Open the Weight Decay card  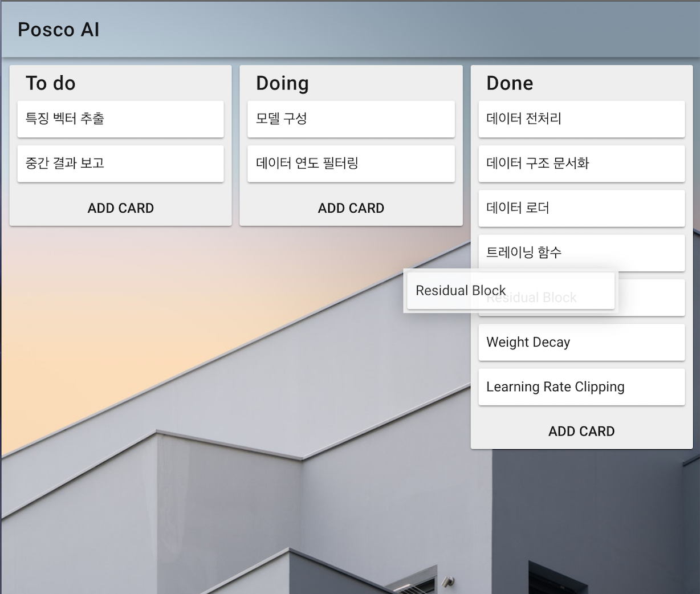581,342
